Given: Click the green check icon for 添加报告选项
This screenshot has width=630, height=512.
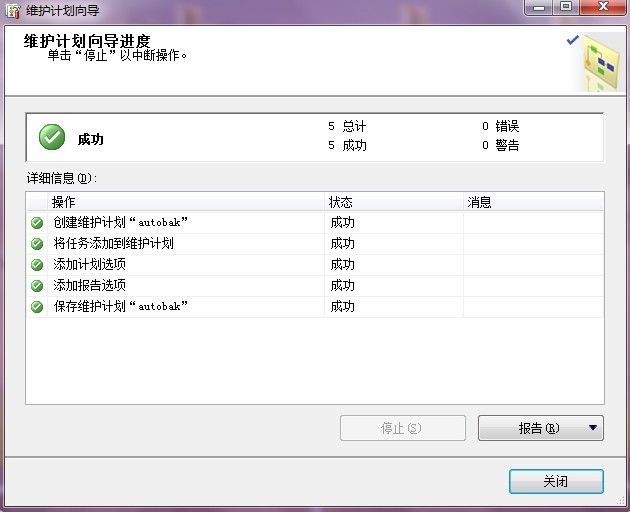Looking at the screenshot, I should (x=37, y=286).
